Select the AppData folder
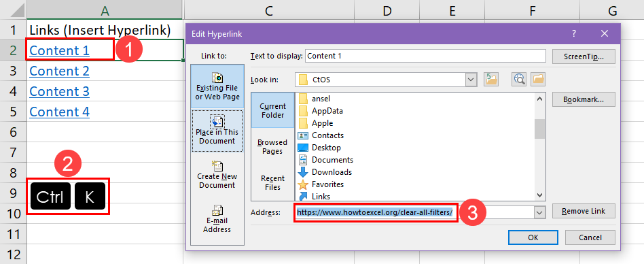 point(321,111)
